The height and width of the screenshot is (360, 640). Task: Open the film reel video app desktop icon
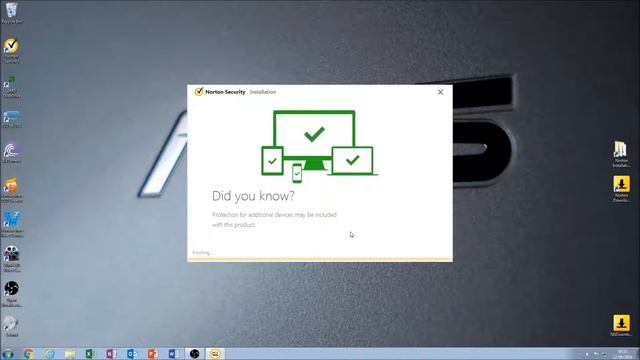click(11, 259)
